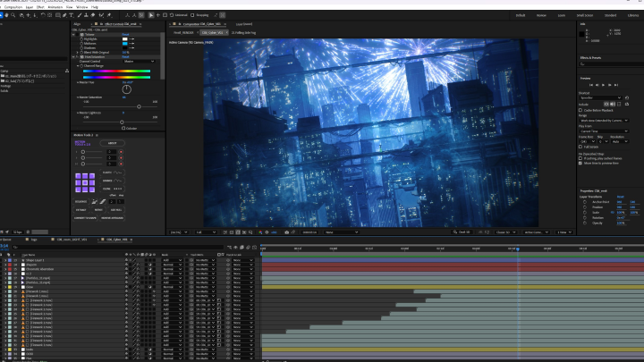Select the Clone Stamp tool

pos(86,15)
